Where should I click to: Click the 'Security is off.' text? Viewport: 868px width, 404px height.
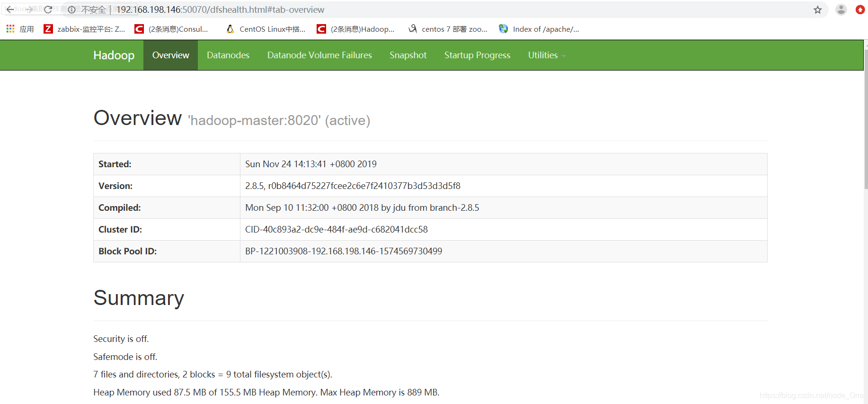(x=121, y=339)
